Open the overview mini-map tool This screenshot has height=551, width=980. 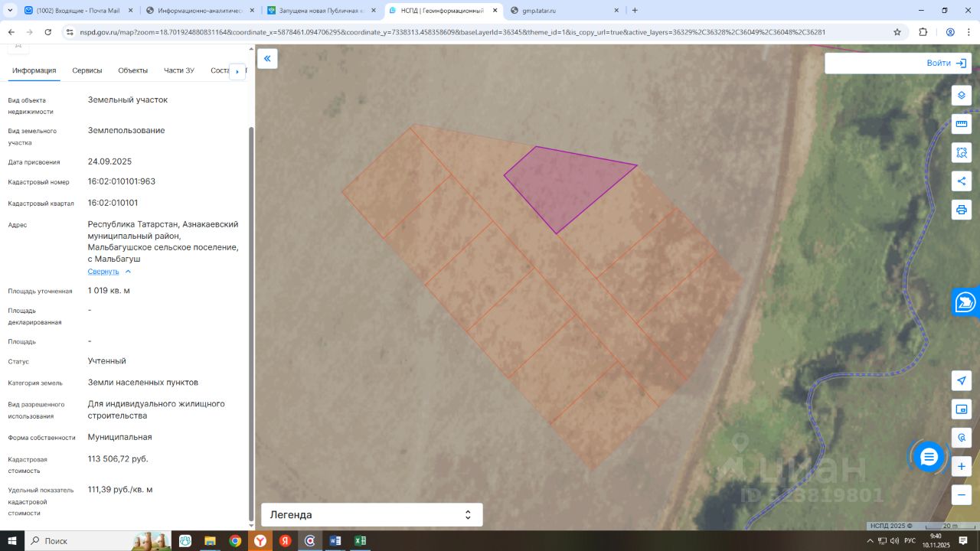coord(962,409)
